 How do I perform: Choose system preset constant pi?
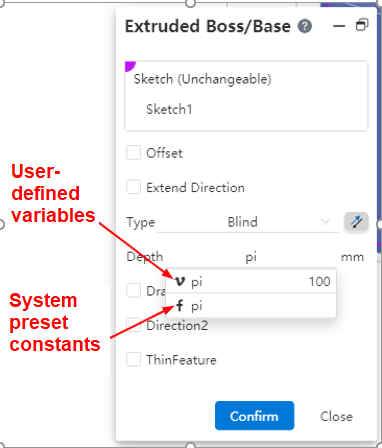pos(251,306)
